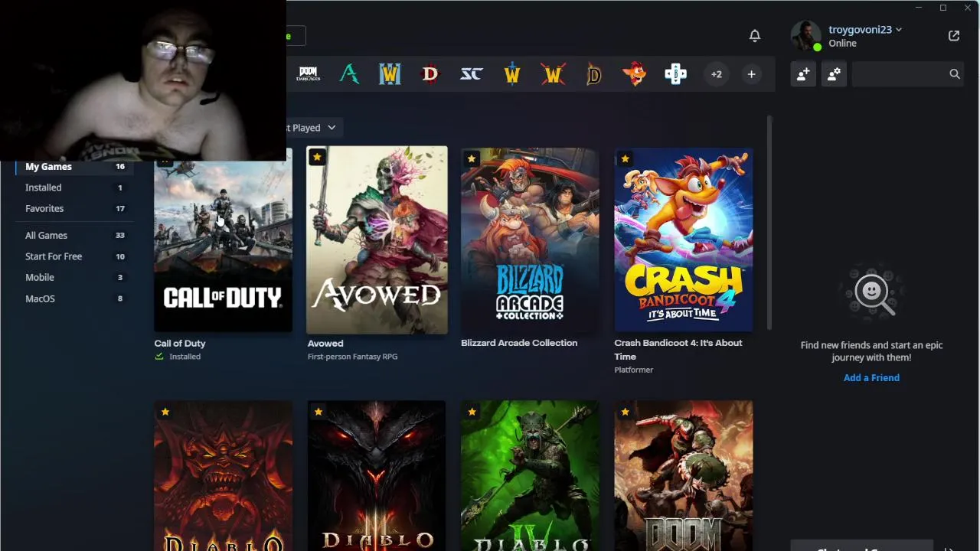This screenshot has height=551, width=980.
Task: Open the DOOM game cover
Action: click(684, 476)
